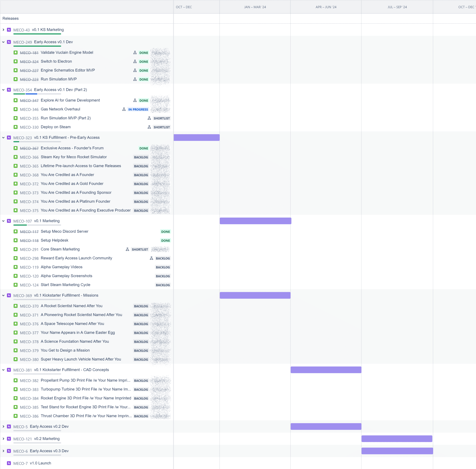Click DONE status on Setup Helpdesk
Image resolution: width=476 pixels, height=469 pixels.
(165, 240)
